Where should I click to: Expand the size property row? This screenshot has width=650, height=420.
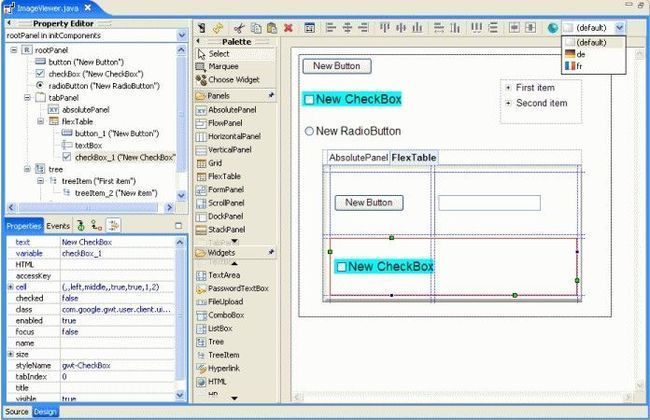pos(10,354)
